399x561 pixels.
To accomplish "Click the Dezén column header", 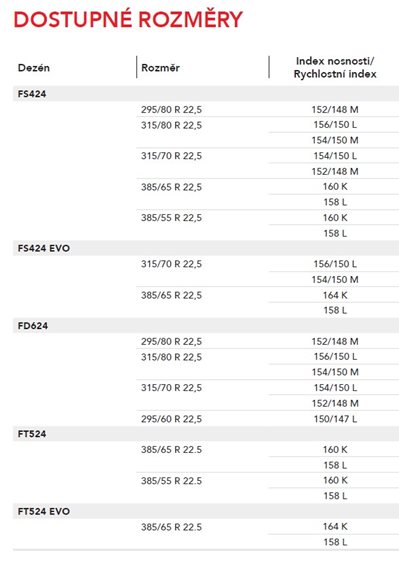I will (x=34, y=68).
